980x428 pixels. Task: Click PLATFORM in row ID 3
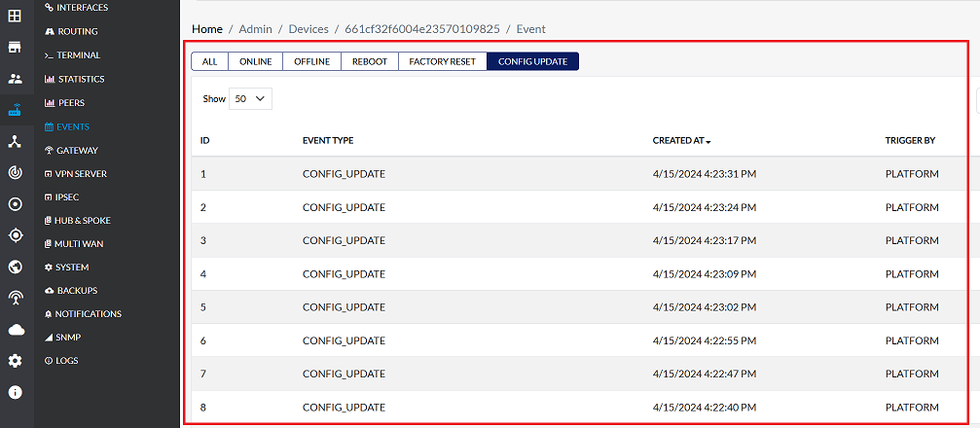[912, 240]
